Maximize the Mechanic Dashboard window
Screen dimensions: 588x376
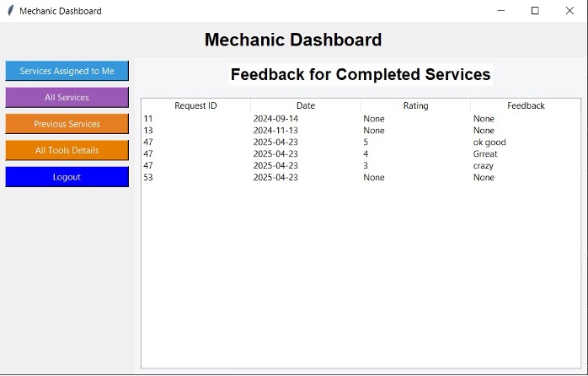(x=535, y=10)
